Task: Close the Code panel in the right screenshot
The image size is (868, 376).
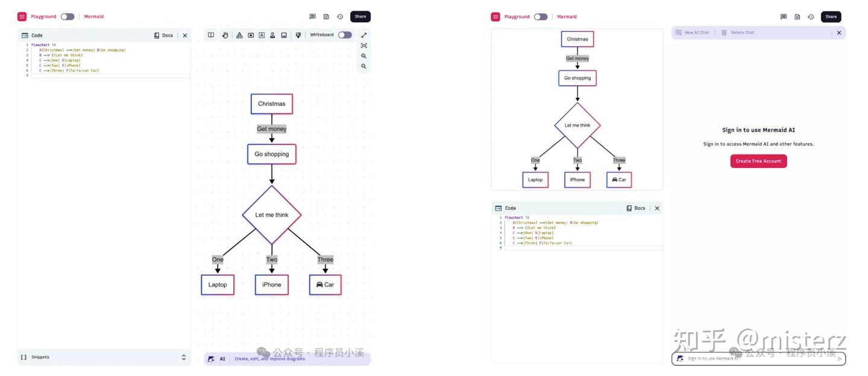Action: 657,208
